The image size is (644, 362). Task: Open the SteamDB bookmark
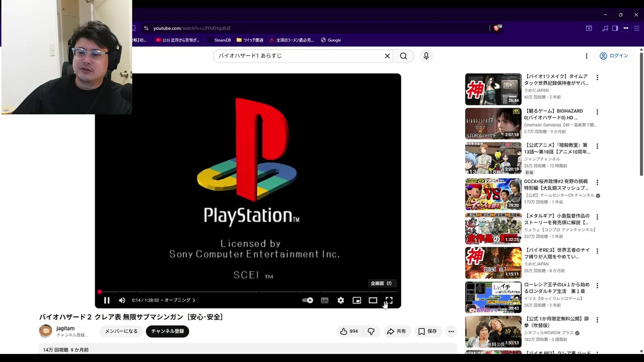pyautogui.click(x=218, y=40)
